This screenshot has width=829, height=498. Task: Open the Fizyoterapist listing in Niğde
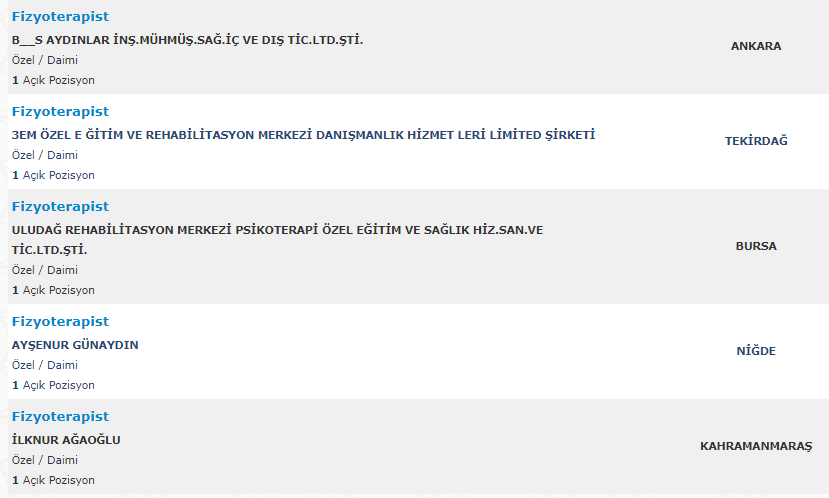[x=60, y=321]
